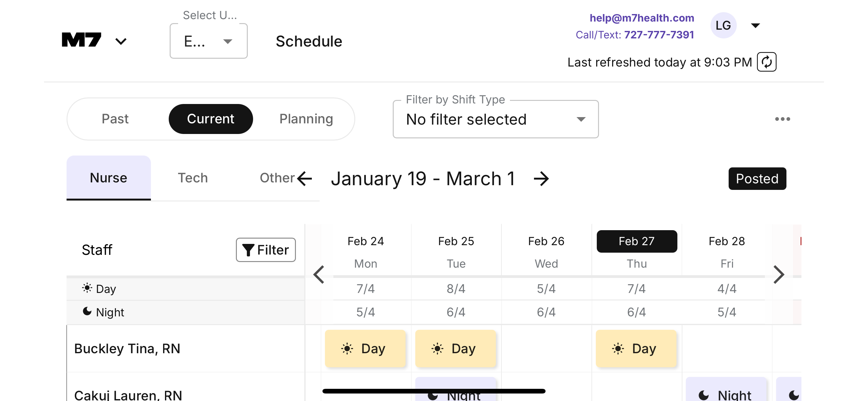The height and width of the screenshot is (401, 868).
Task: Switch to Planning schedule view
Action: click(306, 119)
